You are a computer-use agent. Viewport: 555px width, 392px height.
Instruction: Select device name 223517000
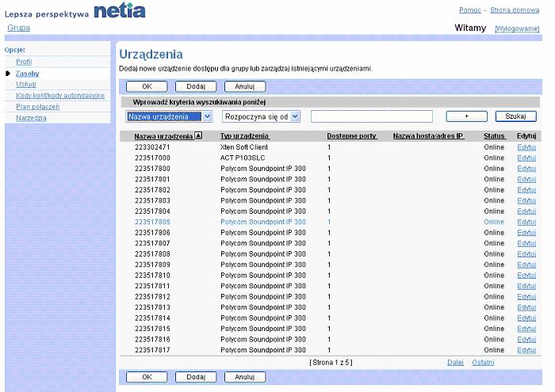[x=152, y=158]
